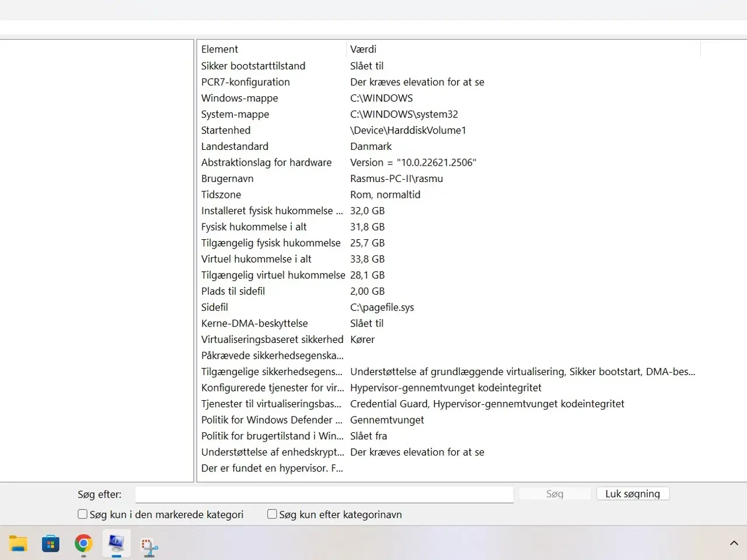Open Google Chrome in the taskbar
The width and height of the screenshot is (747, 560).
click(83, 544)
